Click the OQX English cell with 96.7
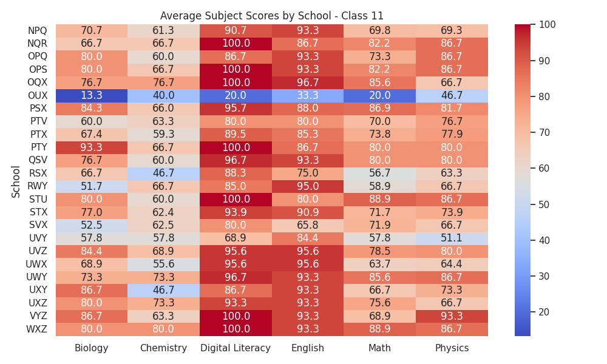The height and width of the screenshot is (364, 607). click(x=308, y=83)
